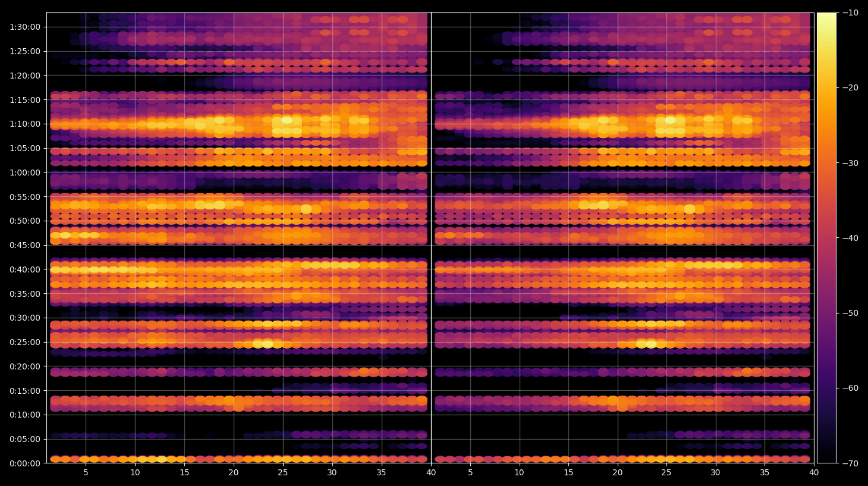Select the 1:15:00 y-axis tick label
This screenshot has height=486, width=868.
coord(25,100)
